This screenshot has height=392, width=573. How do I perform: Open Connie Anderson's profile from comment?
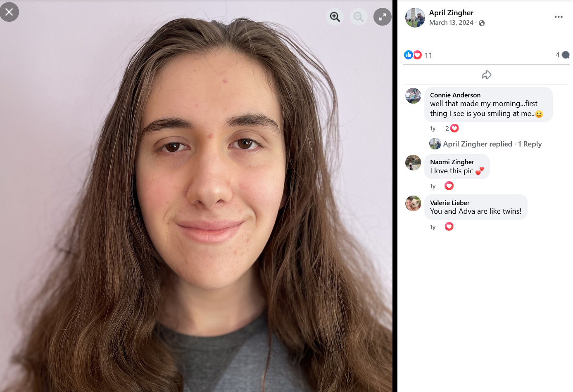(455, 95)
